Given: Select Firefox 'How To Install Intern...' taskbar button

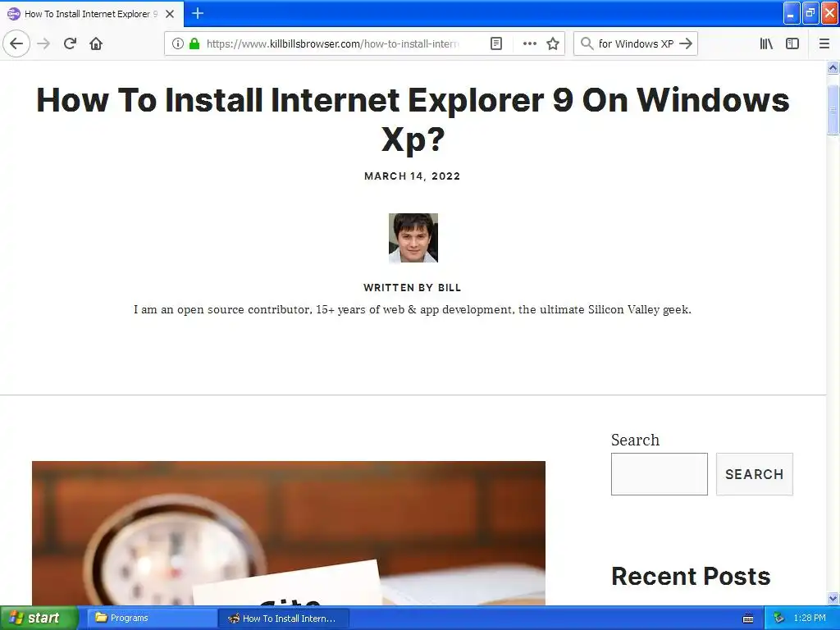Looking at the screenshot, I should point(284,619).
